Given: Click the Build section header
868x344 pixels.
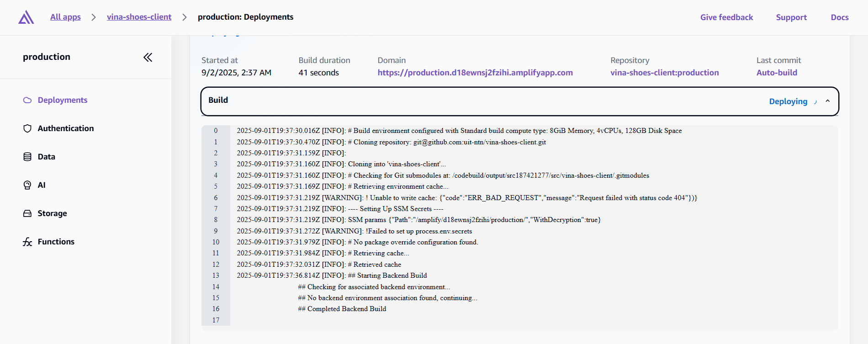Looking at the screenshot, I should [x=520, y=101].
